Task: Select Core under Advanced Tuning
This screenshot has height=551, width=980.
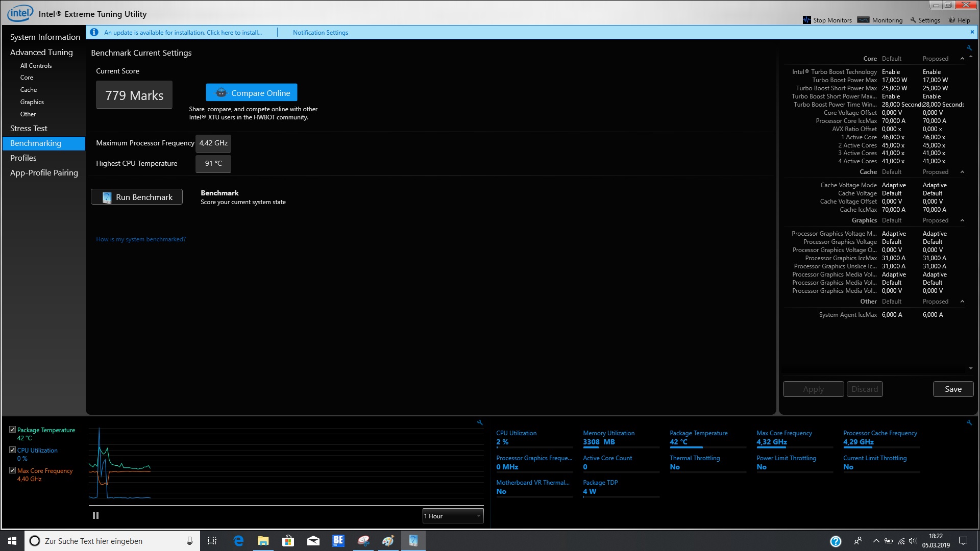Action: (x=27, y=78)
